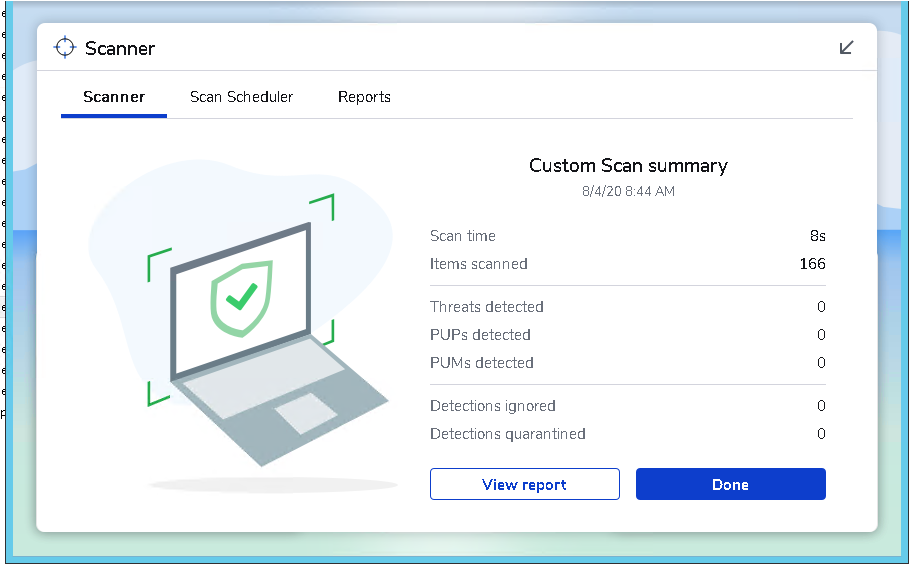Viewport: 914px width, 567px height.
Task: Click the Scanner crosshair icon in header
Action: tap(65, 48)
